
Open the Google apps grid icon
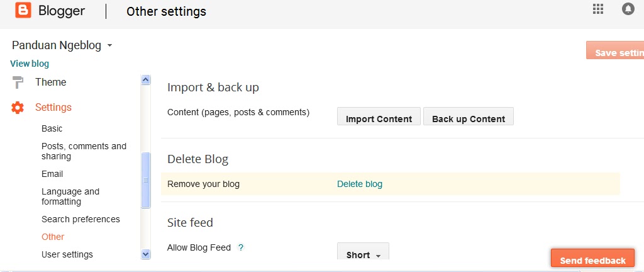[598, 9]
